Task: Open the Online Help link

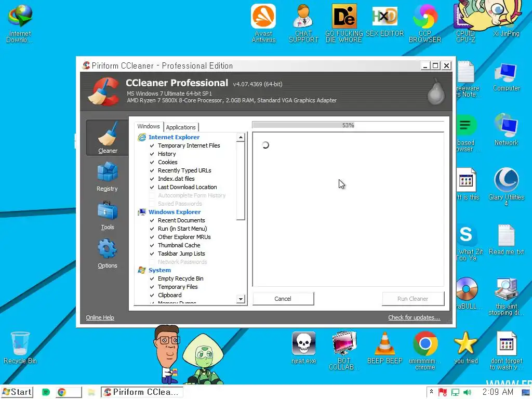Action: coord(100,317)
